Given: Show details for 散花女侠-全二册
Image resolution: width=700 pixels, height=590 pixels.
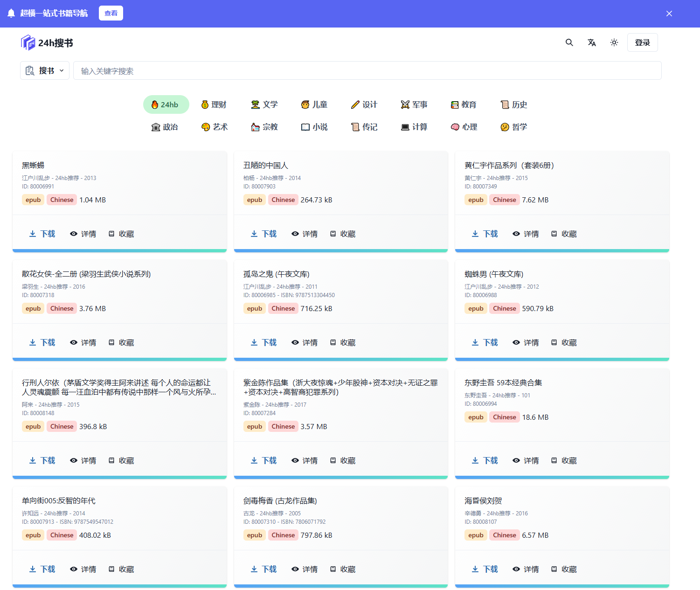Looking at the screenshot, I should pyautogui.click(x=83, y=342).
